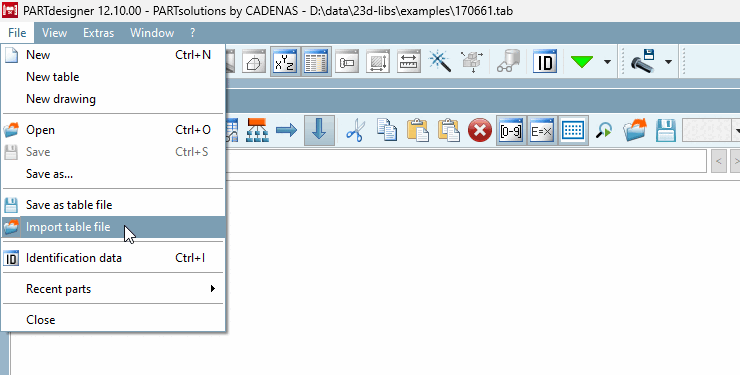Toggle the blue grid table button

(x=573, y=131)
